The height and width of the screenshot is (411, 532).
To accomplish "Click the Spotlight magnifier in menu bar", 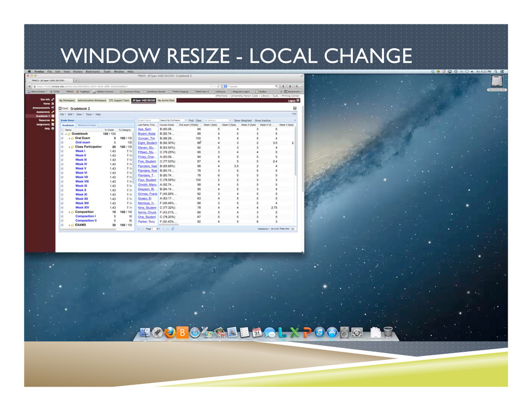I will tap(496, 72).
